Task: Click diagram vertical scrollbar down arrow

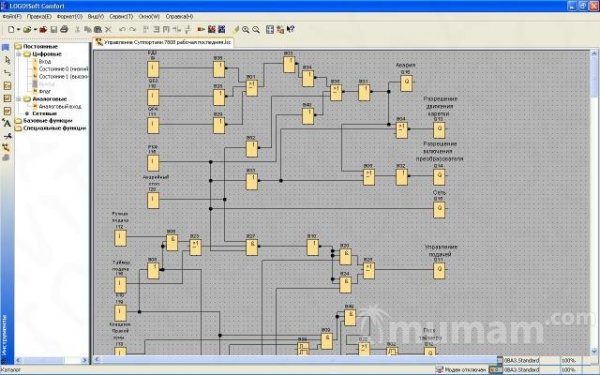Action: [x=595, y=351]
